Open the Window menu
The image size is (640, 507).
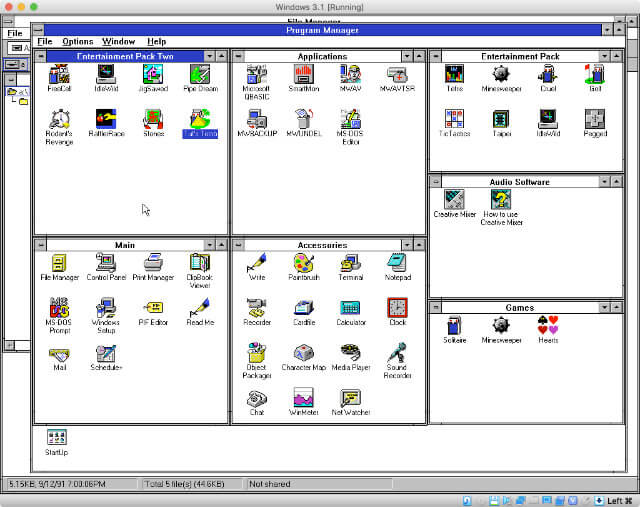click(x=119, y=42)
